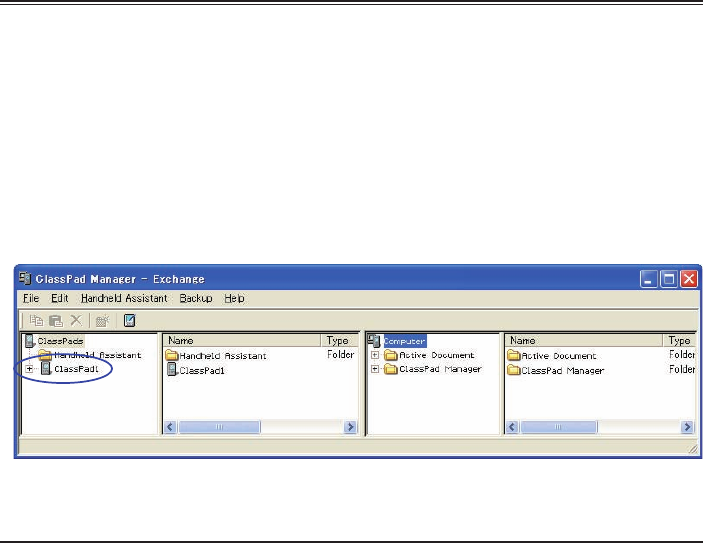Click the Handheld Assistant folder icon in list

tap(172, 356)
